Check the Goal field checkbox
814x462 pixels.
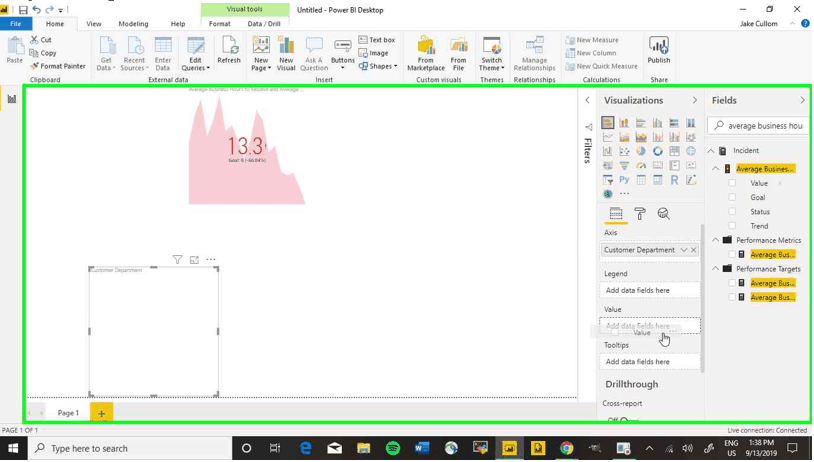click(732, 197)
